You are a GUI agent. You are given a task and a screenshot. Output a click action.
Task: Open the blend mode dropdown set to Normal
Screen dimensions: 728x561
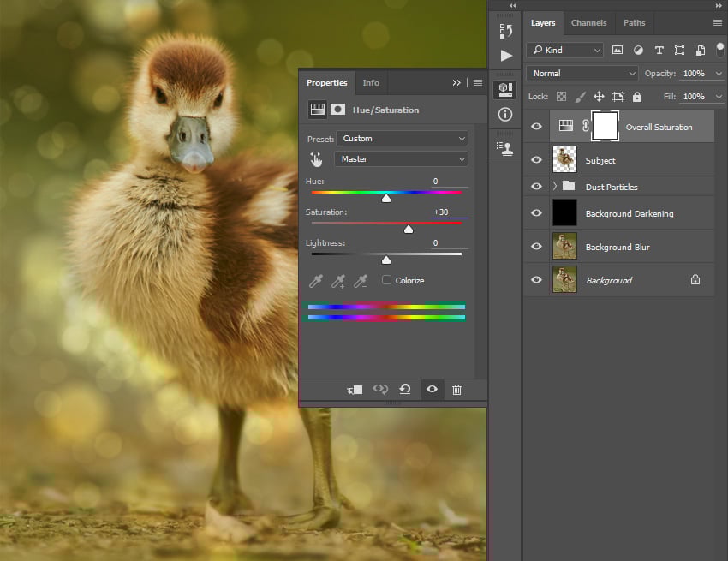pos(582,73)
